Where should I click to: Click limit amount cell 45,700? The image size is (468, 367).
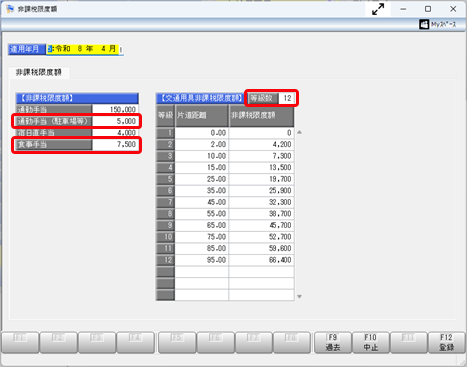point(261,225)
